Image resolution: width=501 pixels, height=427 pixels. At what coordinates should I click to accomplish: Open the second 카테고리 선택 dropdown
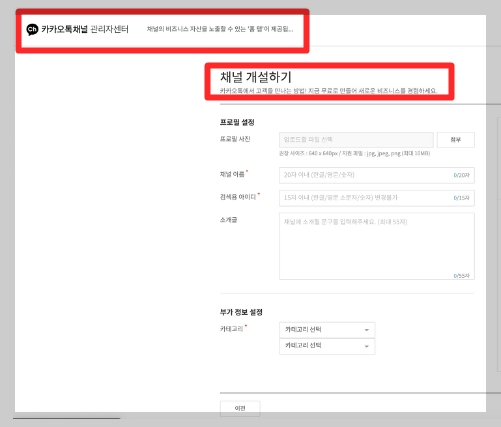click(327, 346)
